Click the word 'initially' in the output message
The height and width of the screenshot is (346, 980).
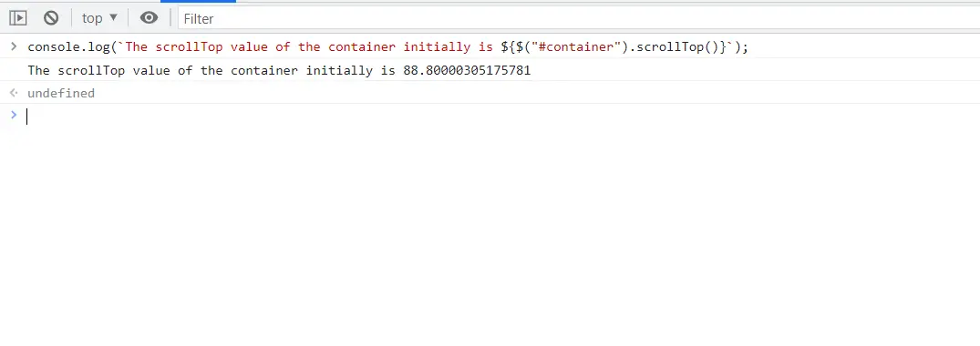coord(339,71)
